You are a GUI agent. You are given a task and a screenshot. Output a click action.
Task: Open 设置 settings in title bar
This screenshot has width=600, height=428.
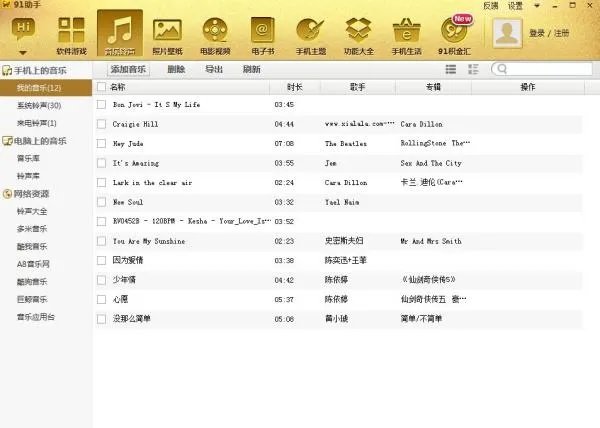pos(515,6)
